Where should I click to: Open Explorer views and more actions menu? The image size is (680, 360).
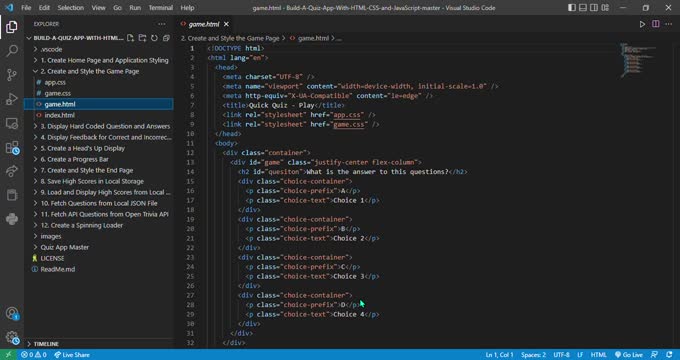(x=162, y=24)
